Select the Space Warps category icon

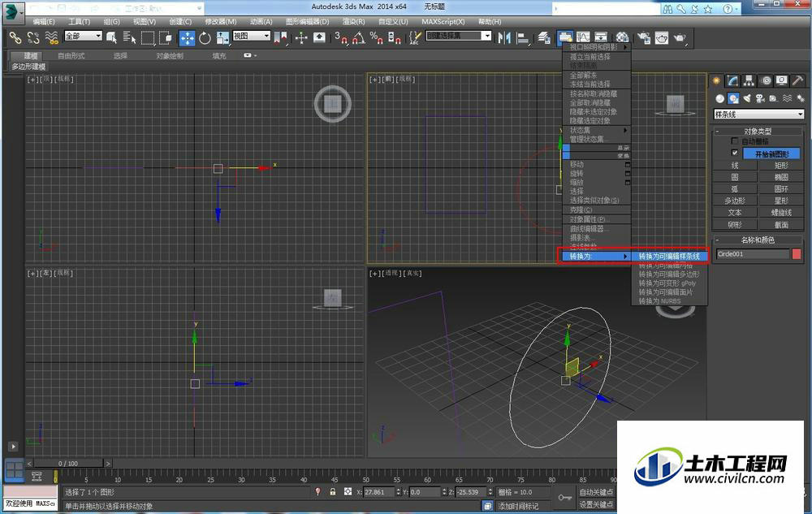click(x=787, y=98)
